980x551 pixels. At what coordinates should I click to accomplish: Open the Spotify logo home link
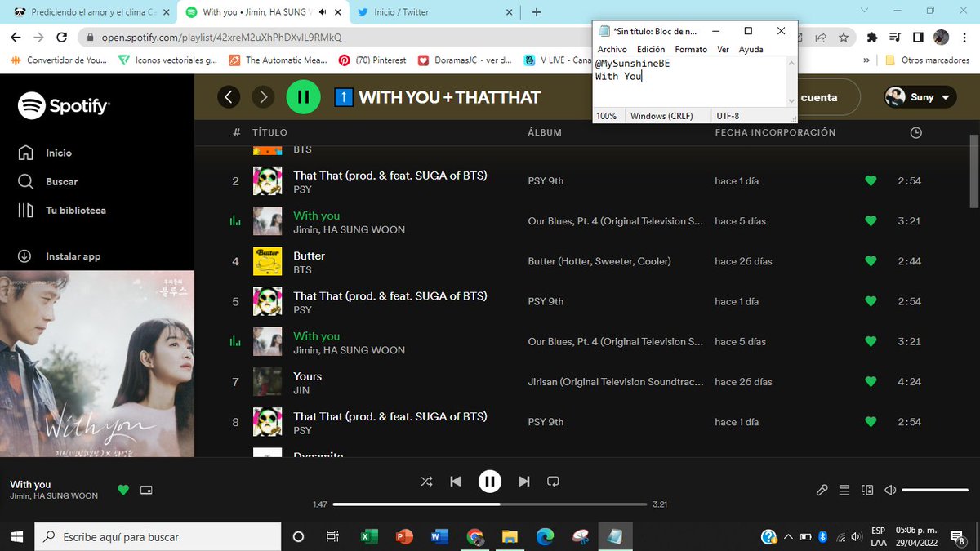(64, 105)
